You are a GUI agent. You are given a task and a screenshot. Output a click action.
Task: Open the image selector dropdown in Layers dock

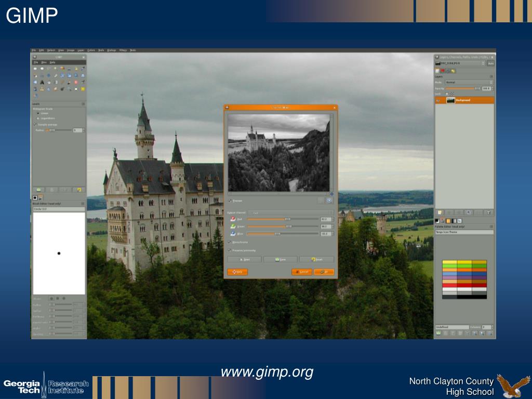[x=460, y=63]
